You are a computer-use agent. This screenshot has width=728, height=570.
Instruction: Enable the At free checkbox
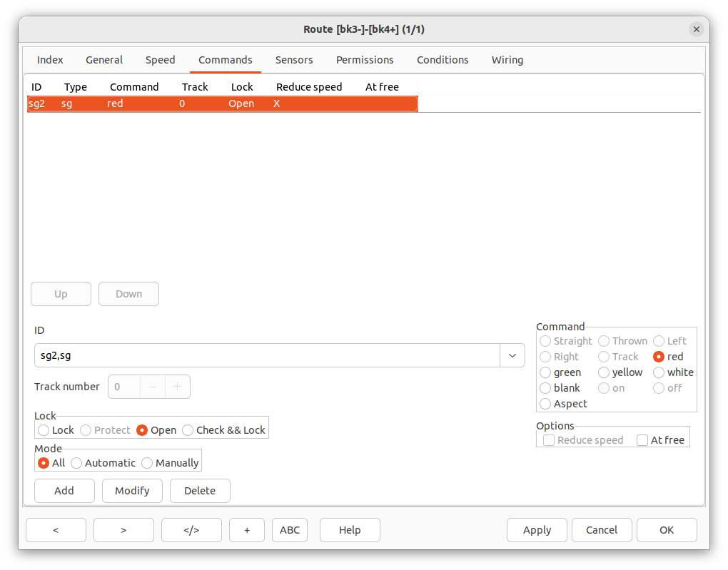[x=642, y=440]
